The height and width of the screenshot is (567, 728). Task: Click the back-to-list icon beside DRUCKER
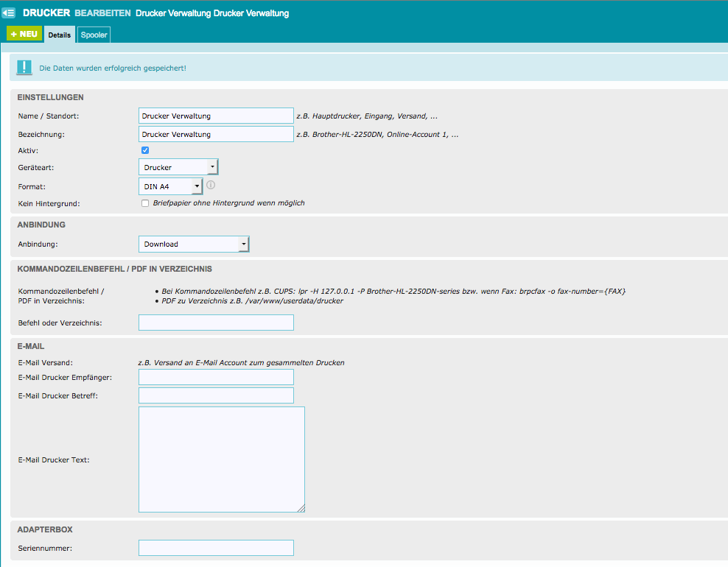pos(9,13)
